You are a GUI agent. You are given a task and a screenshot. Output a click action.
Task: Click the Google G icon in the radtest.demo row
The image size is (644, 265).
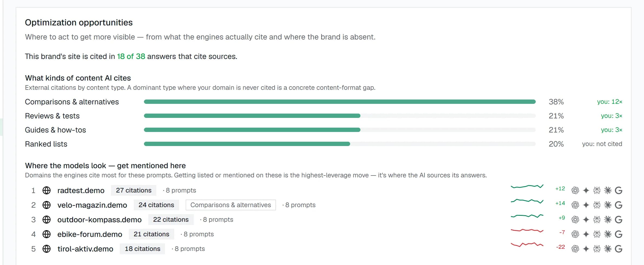619,191
